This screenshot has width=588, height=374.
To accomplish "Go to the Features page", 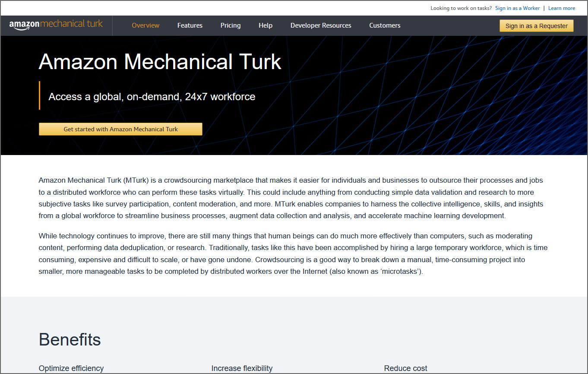I will click(x=190, y=25).
